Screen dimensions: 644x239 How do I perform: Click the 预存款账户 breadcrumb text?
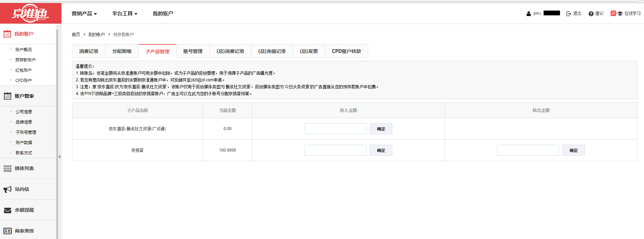pos(124,34)
